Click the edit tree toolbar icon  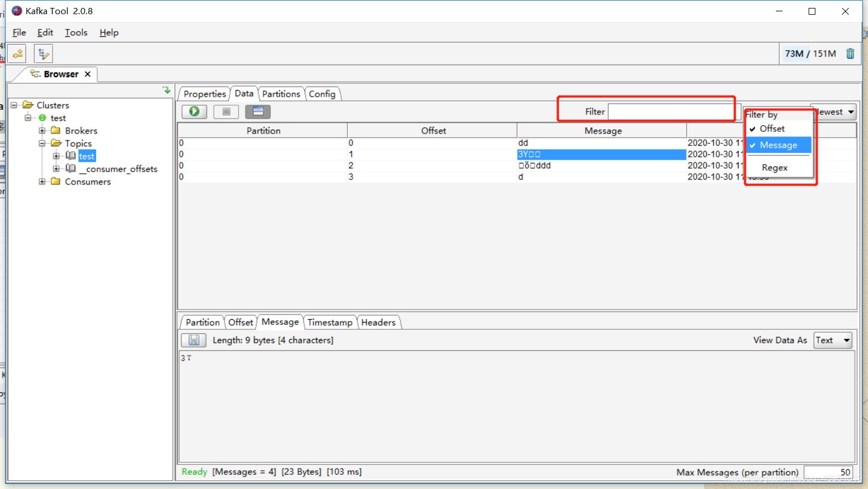click(x=43, y=54)
